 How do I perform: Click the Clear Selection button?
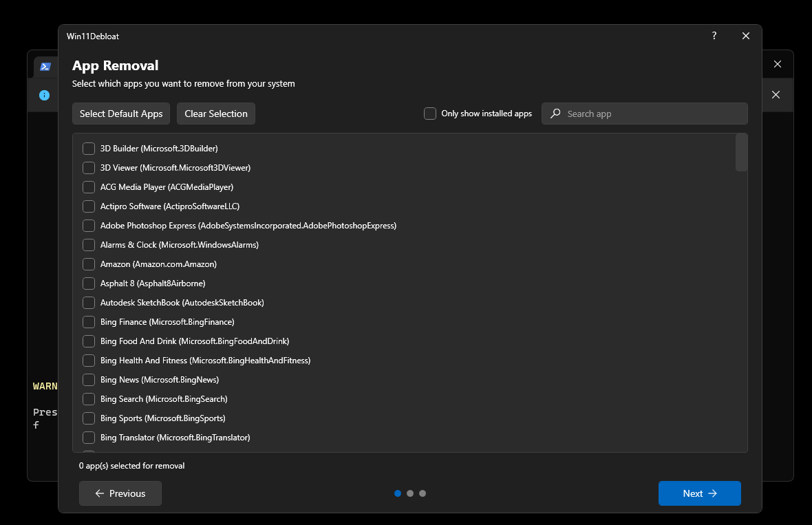216,114
